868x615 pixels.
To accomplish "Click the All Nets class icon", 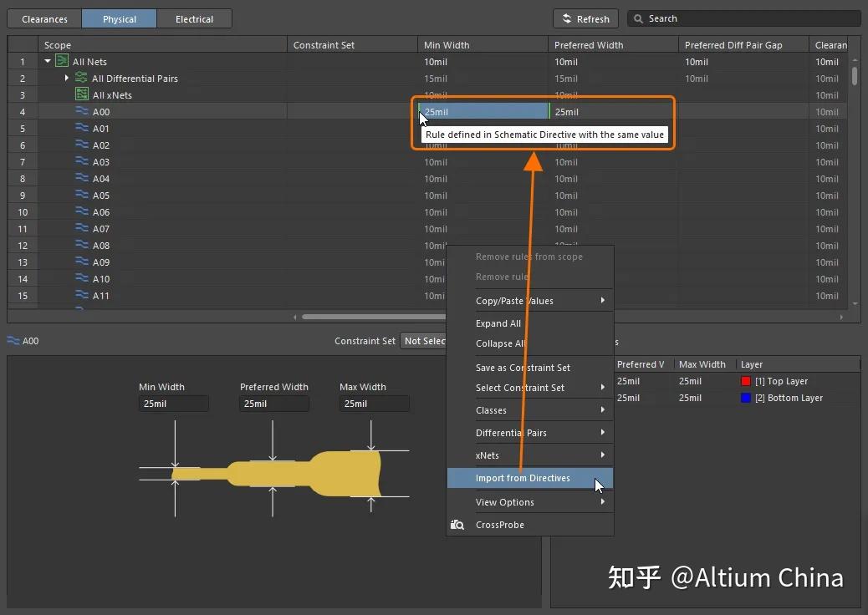I will click(62, 61).
